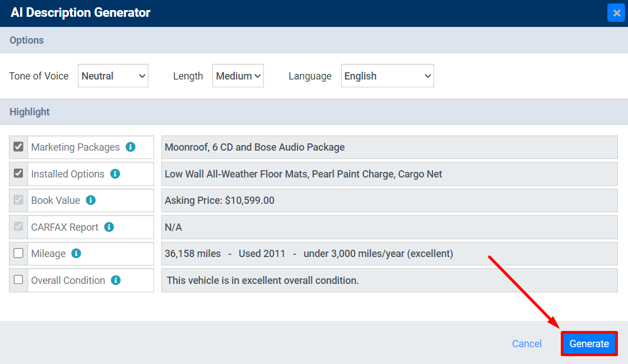The height and width of the screenshot is (364, 628).
Task: Disable the Installed Options highlight
Action: point(18,174)
